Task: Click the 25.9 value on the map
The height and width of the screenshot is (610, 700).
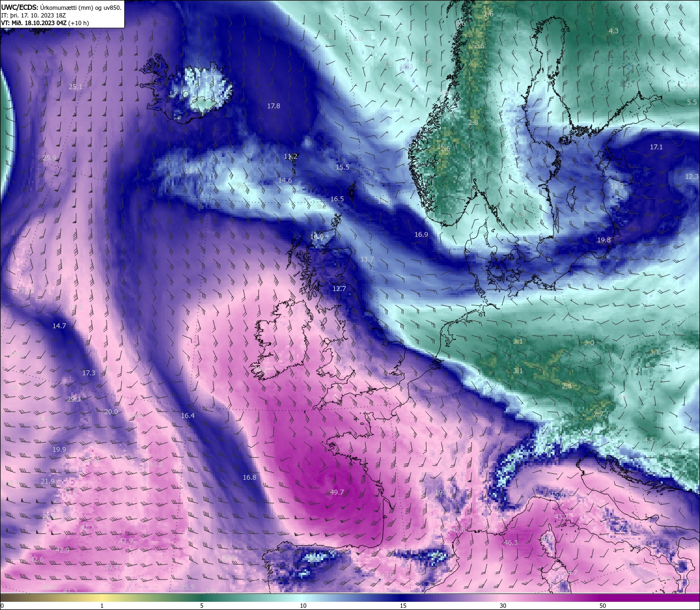Action: [49, 158]
